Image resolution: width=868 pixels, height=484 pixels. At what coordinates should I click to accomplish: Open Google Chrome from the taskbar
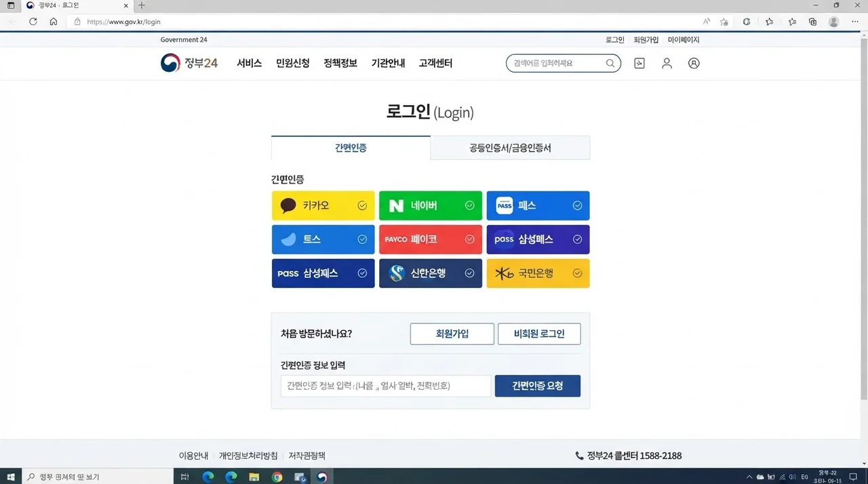pos(277,477)
